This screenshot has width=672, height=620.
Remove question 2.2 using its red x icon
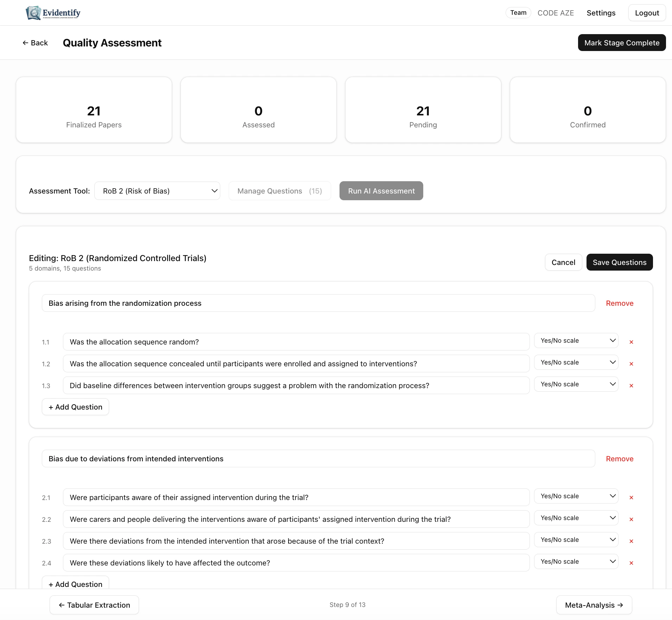click(x=632, y=519)
